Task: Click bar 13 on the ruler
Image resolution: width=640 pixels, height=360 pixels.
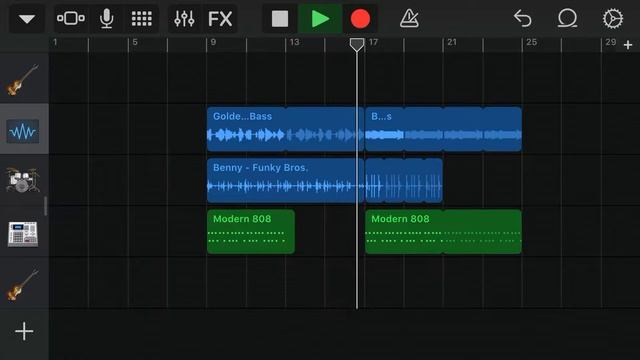Action: click(294, 42)
